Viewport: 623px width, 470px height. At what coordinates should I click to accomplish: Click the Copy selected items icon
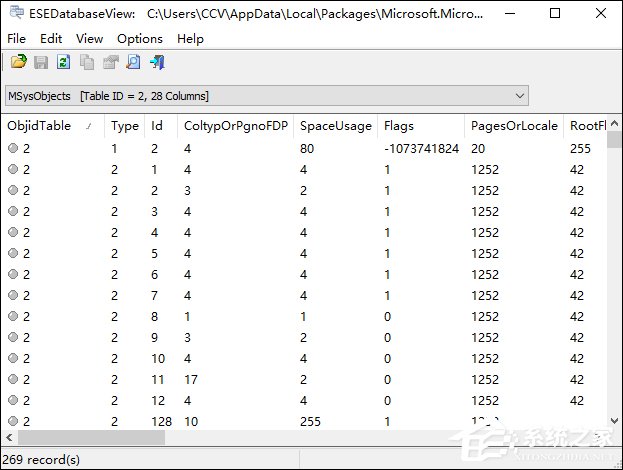(x=87, y=62)
